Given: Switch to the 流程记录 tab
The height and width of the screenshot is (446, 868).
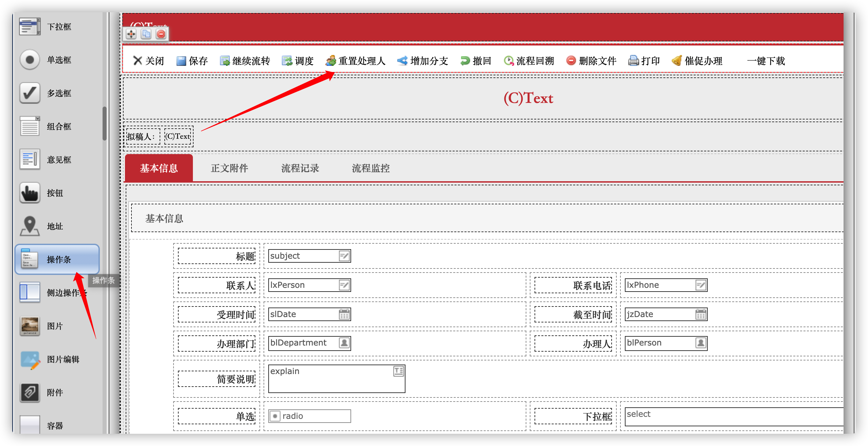Looking at the screenshot, I should (300, 168).
